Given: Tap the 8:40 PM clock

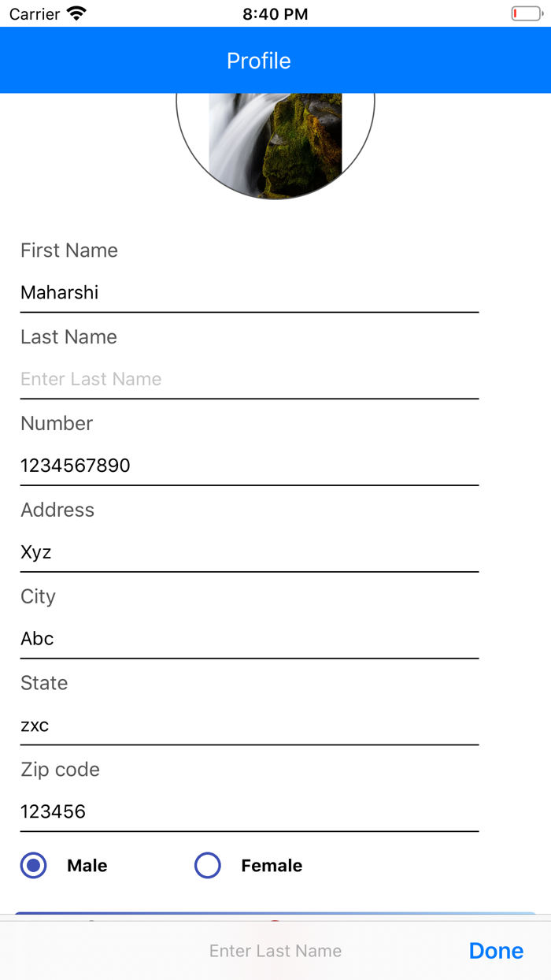Looking at the screenshot, I should 275,14.
